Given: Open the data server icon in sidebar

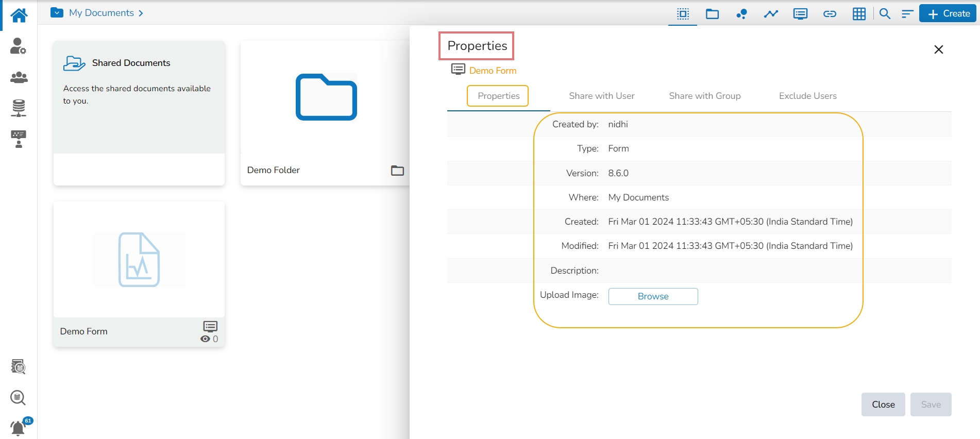Looking at the screenshot, I should (x=19, y=108).
